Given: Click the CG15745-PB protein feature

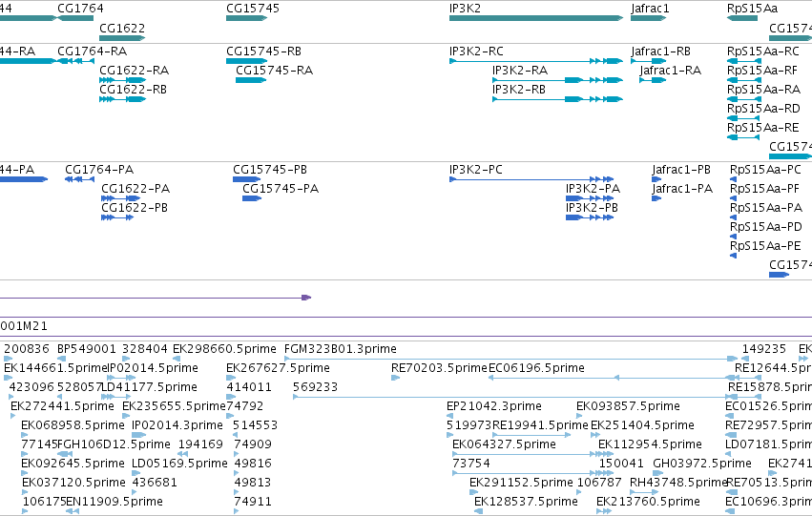Looking at the screenshot, I should [x=246, y=179].
